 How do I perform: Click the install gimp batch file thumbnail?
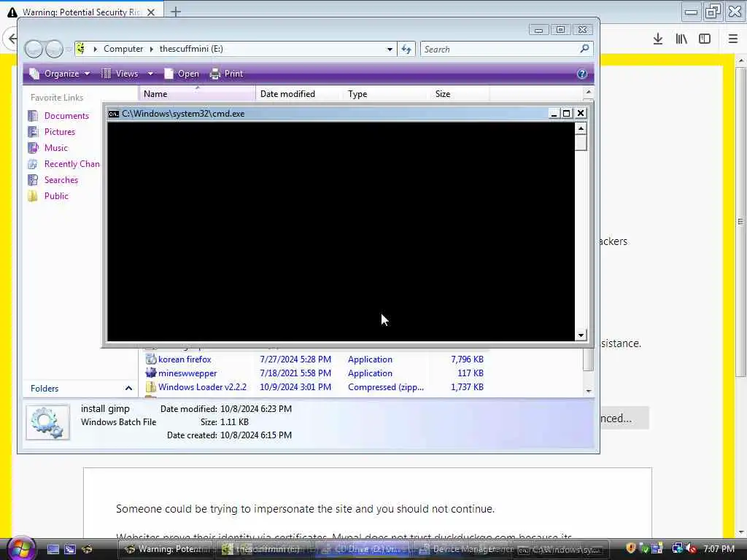tap(47, 422)
